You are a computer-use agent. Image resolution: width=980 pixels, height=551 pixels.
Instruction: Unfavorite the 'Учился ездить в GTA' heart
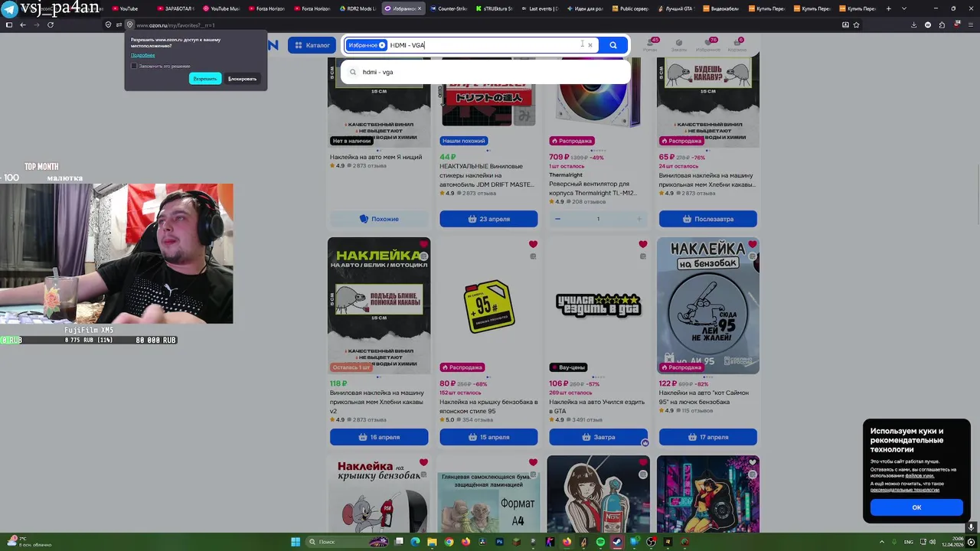pos(642,245)
